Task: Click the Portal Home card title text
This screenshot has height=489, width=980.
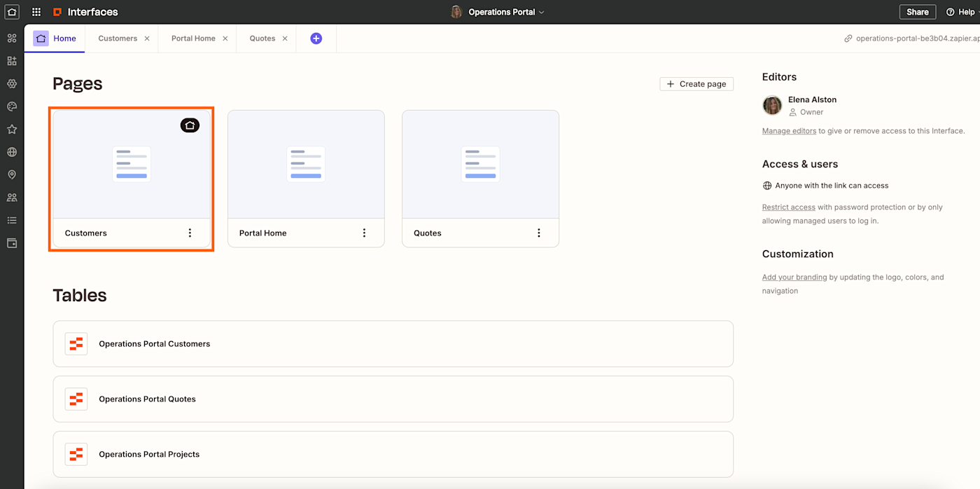Action: [x=263, y=233]
